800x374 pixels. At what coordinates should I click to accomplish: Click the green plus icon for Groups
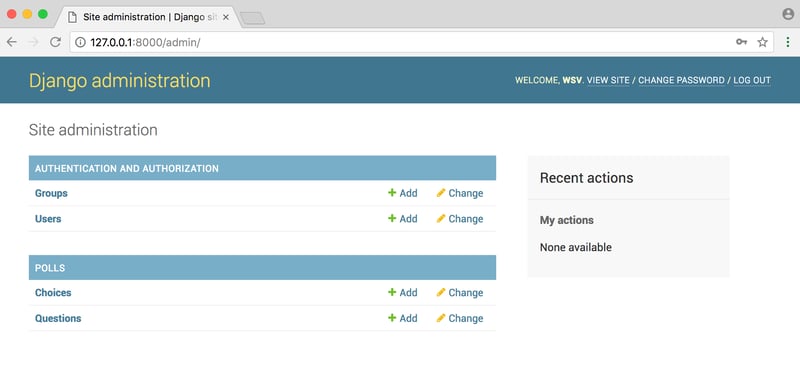point(392,193)
